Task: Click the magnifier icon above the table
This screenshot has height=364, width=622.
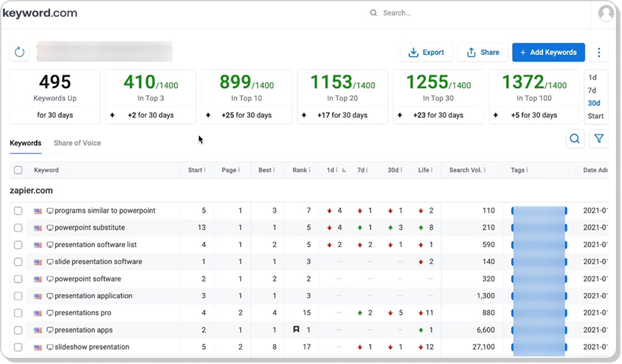Action: coord(574,139)
